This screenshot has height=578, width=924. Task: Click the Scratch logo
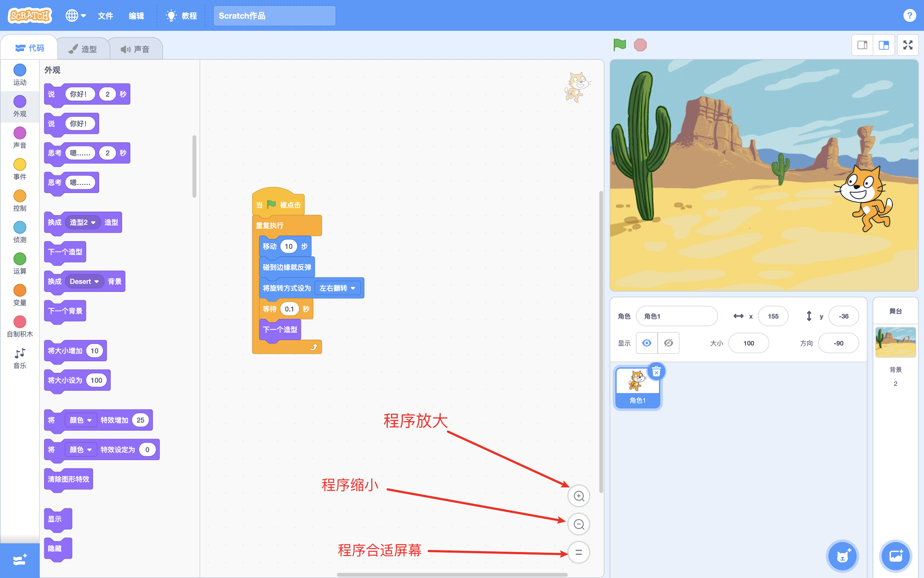[30, 15]
